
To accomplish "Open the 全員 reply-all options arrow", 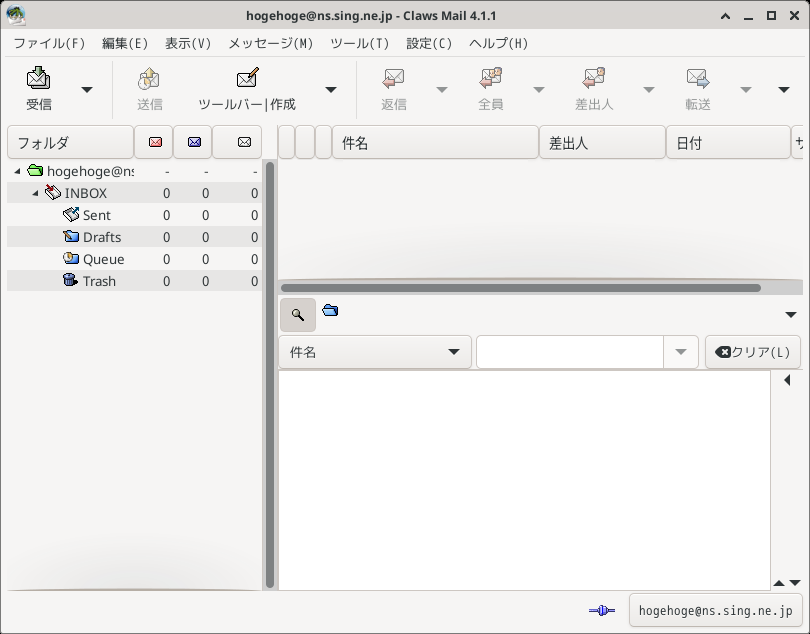I will (539, 90).
